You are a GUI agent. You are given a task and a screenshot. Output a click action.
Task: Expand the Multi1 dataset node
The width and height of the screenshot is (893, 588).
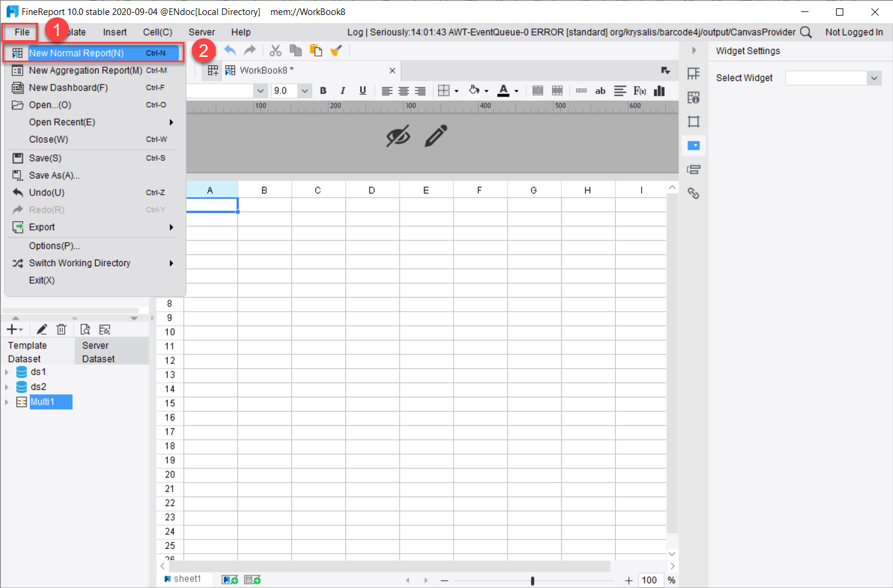click(x=7, y=402)
